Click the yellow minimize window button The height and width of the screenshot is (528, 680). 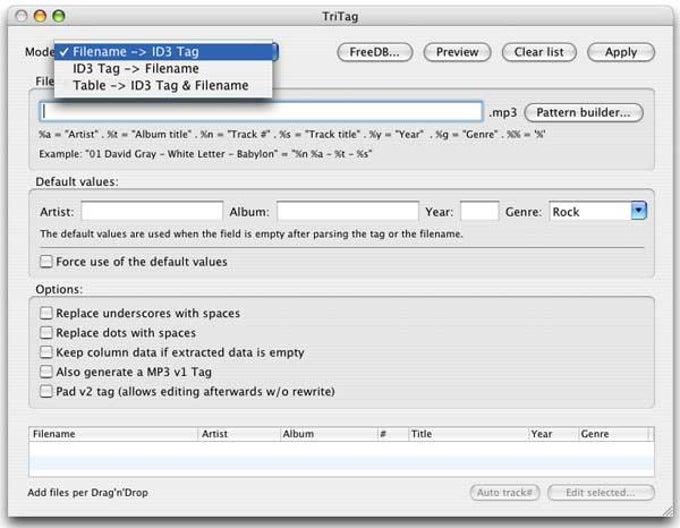(40, 16)
